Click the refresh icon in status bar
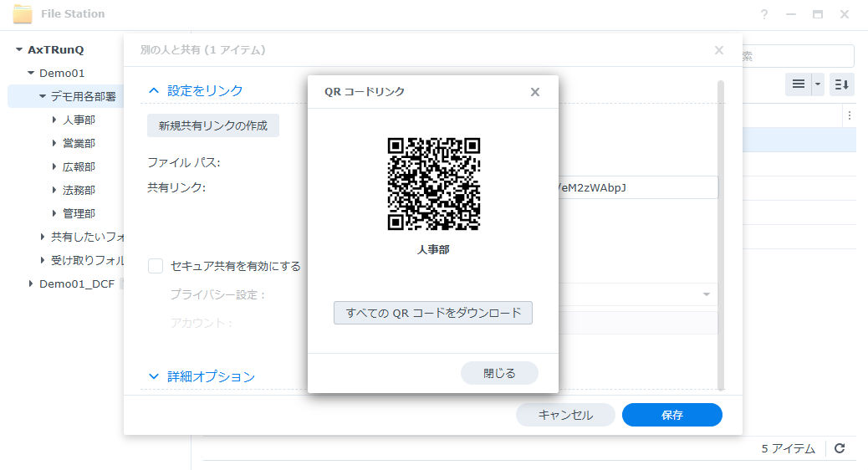This screenshot has height=470, width=868. click(840, 448)
